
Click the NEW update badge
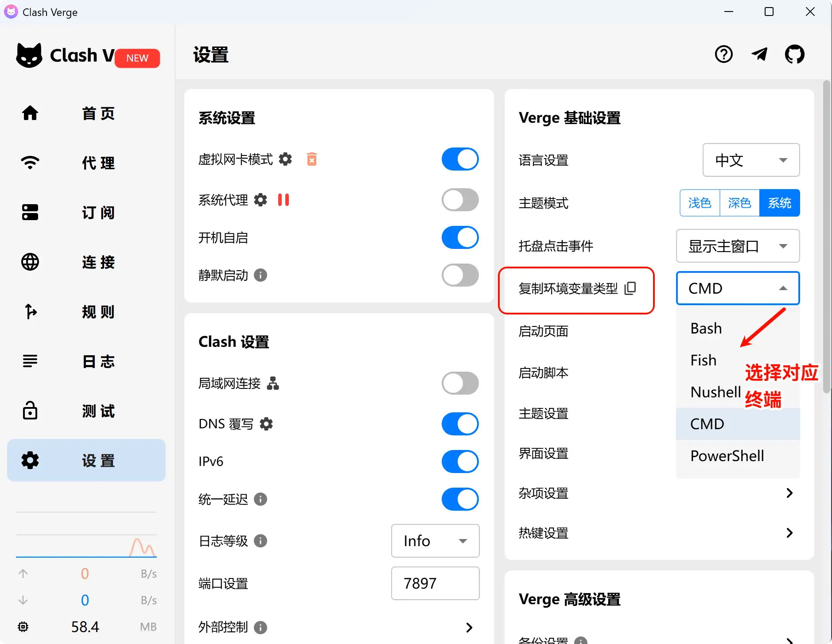coord(137,58)
